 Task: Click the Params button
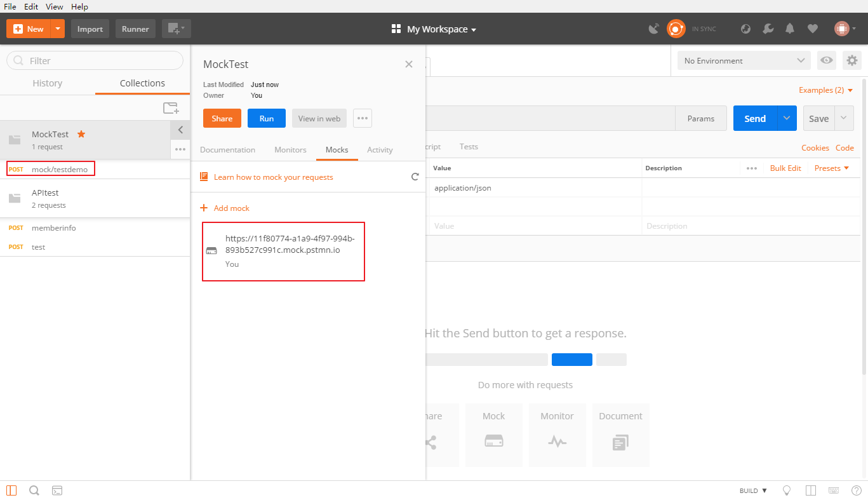(701, 118)
